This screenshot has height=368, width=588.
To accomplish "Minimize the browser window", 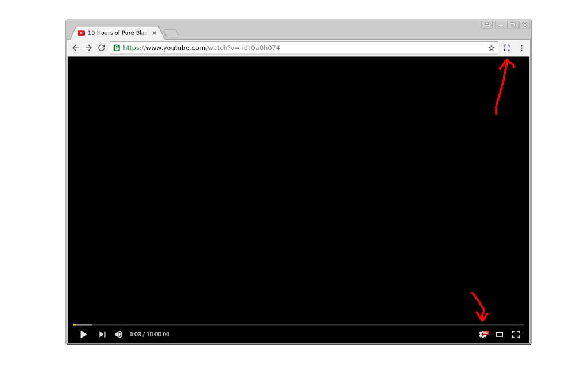I will click(x=501, y=25).
